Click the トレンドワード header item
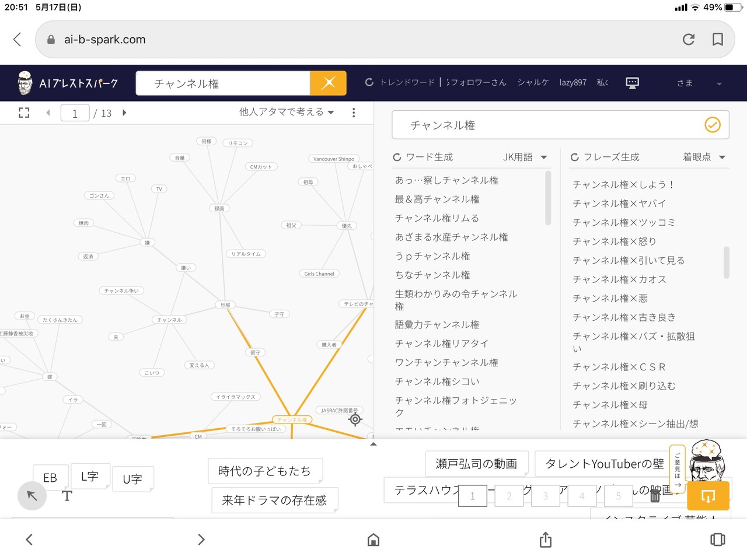 (x=400, y=83)
